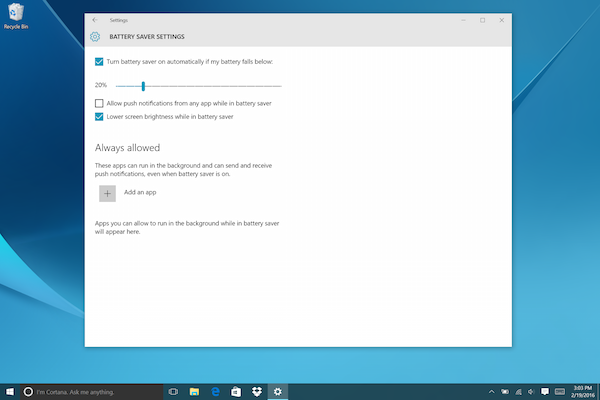Click the network tray icon

point(518,392)
